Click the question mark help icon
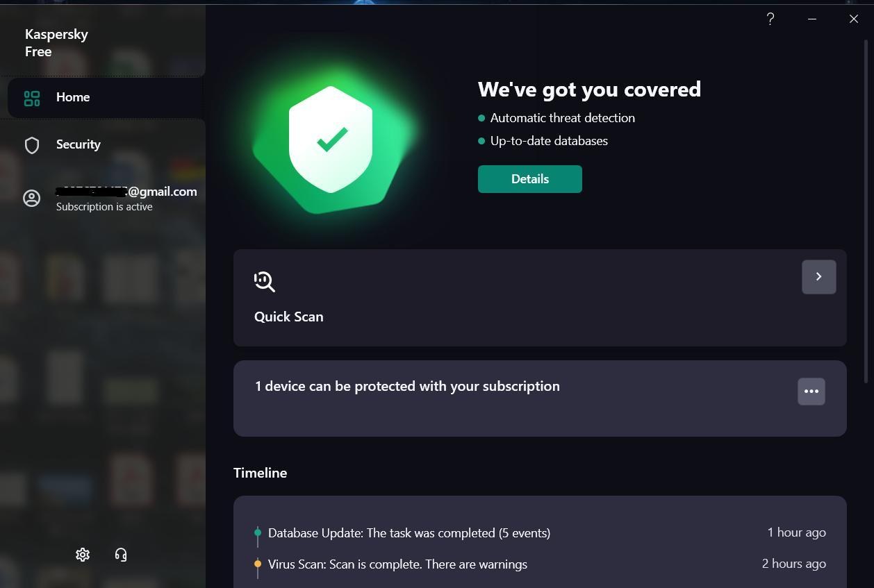Image resolution: width=874 pixels, height=588 pixels. [770, 19]
